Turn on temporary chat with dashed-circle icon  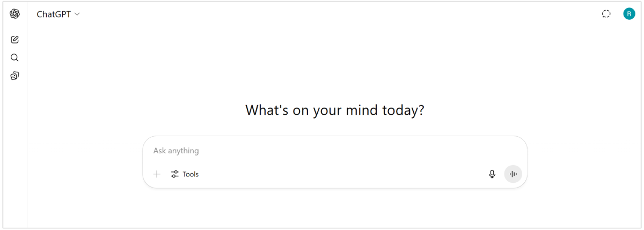[x=606, y=14]
